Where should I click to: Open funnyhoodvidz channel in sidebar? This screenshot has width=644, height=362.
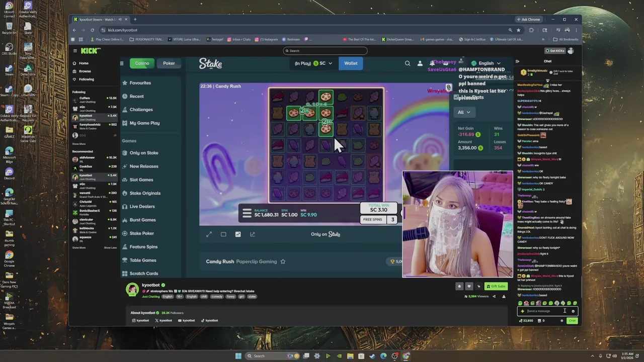tap(95, 126)
